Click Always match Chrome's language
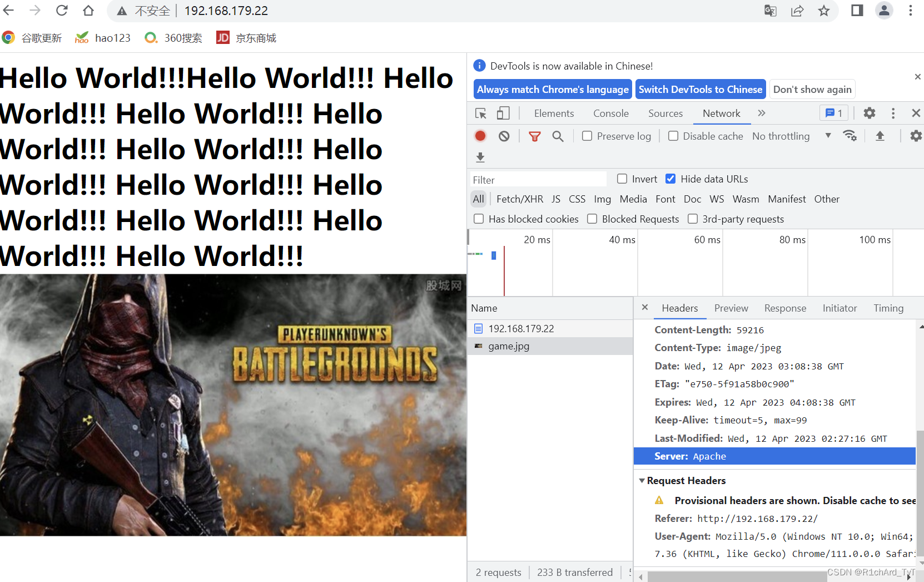Image resolution: width=924 pixels, height=582 pixels. pyautogui.click(x=553, y=90)
